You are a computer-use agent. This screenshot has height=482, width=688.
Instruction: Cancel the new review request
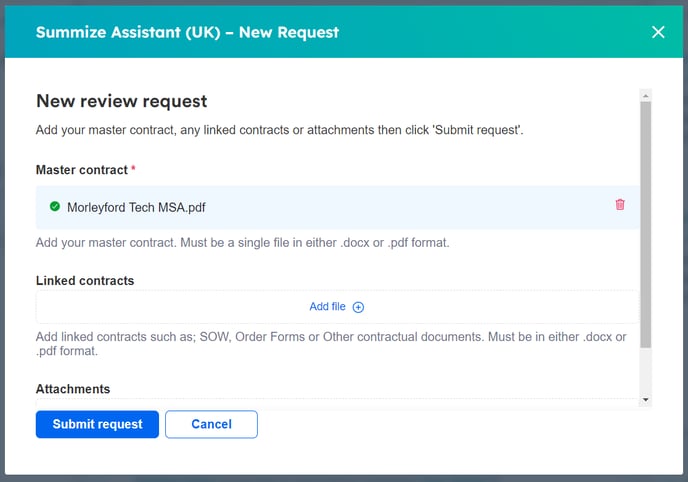(211, 424)
